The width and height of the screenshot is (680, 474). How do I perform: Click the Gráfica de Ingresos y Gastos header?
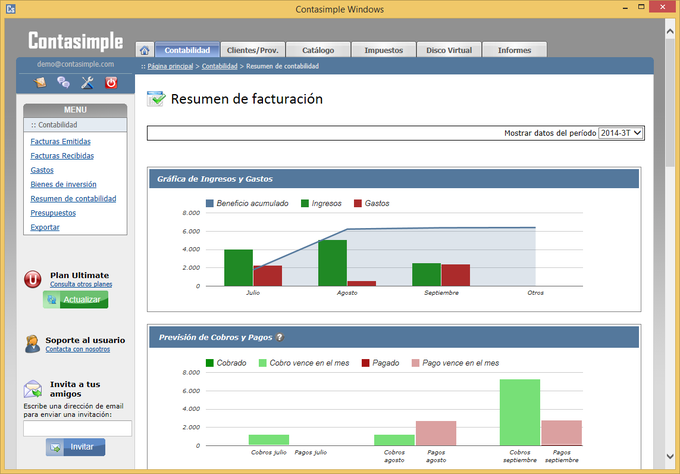pyautogui.click(x=394, y=179)
